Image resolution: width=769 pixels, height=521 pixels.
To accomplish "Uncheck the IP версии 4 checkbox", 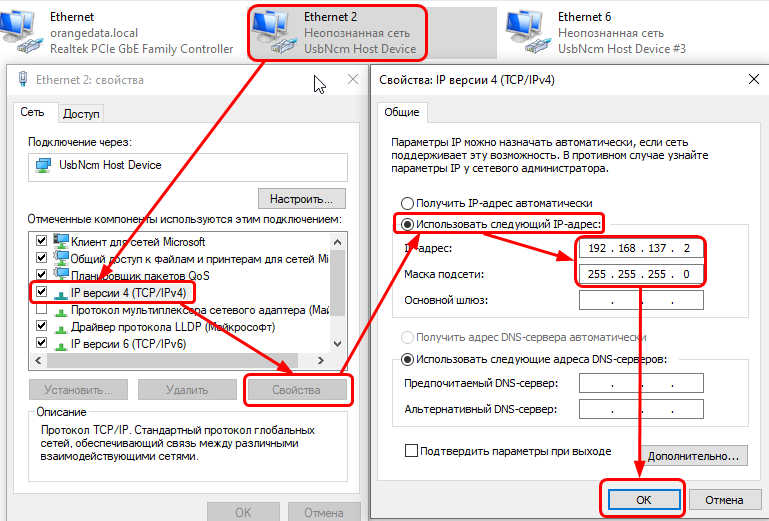I will pos(41,292).
